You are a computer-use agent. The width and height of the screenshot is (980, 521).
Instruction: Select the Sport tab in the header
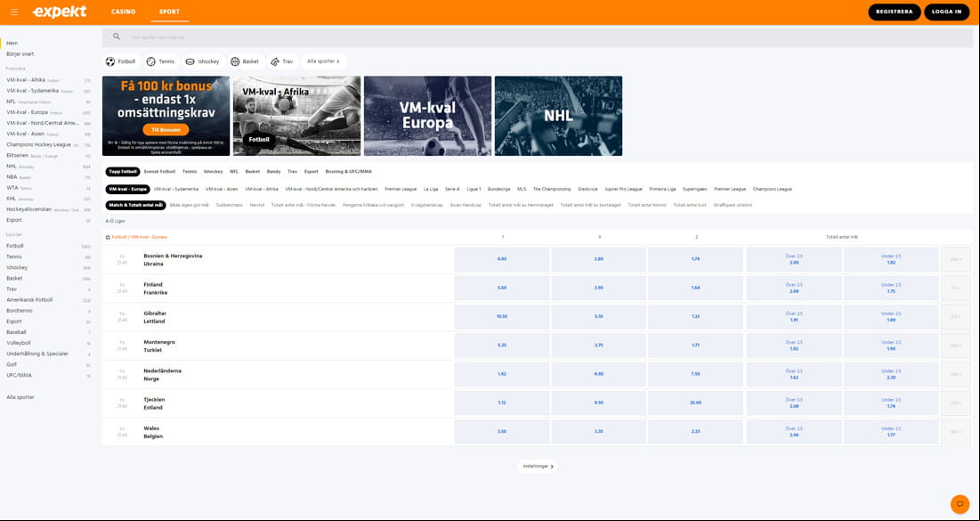pos(169,12)
